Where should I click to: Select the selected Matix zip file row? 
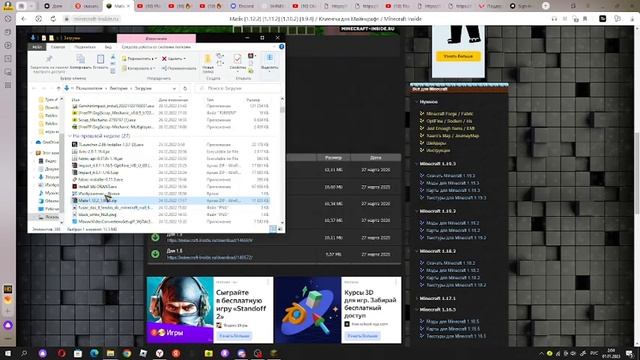[x=170, y=200]
